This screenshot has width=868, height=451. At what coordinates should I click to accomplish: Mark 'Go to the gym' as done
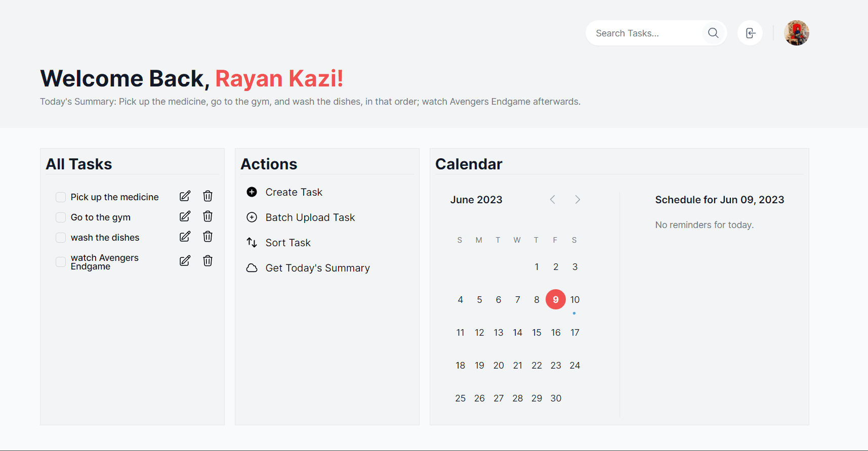pyautogui.click(x=61, y=217)
